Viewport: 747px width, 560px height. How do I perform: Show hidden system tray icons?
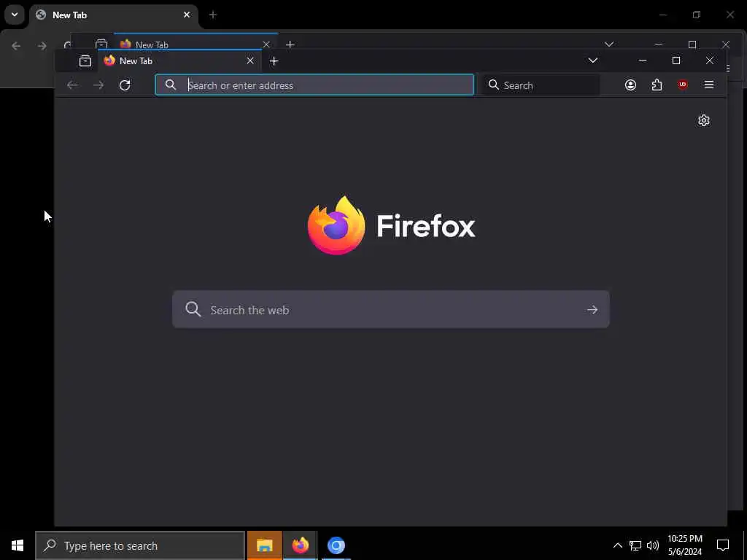(617, 545)
